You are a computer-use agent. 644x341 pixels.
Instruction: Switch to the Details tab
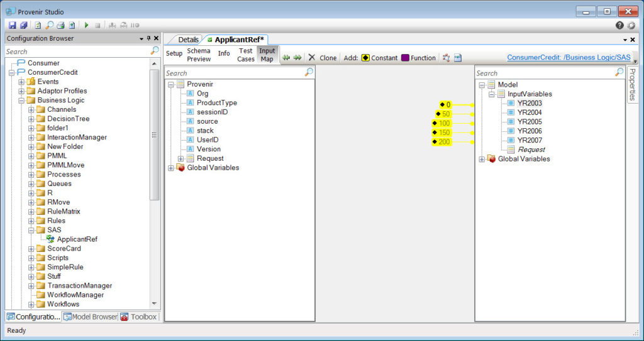188,40
